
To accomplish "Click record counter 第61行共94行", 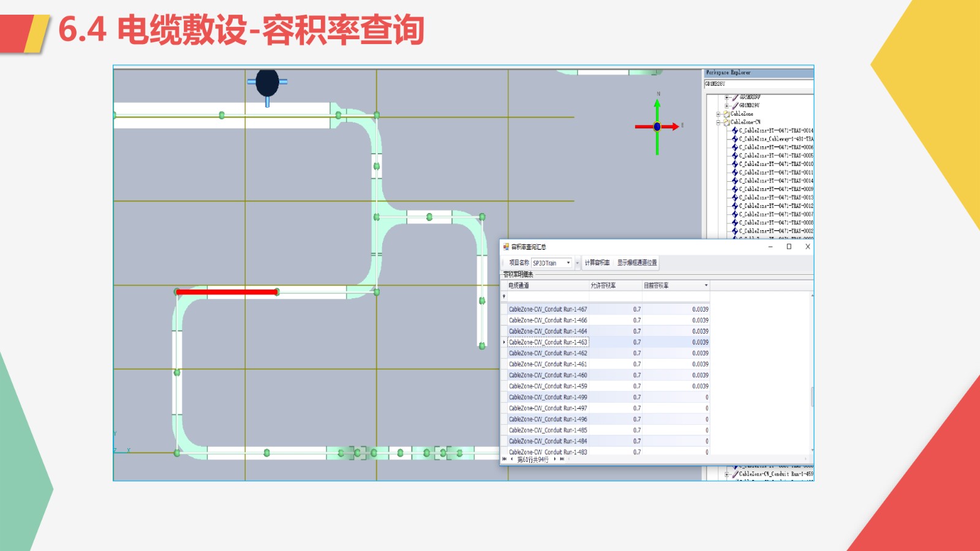I will coord(533,460).
